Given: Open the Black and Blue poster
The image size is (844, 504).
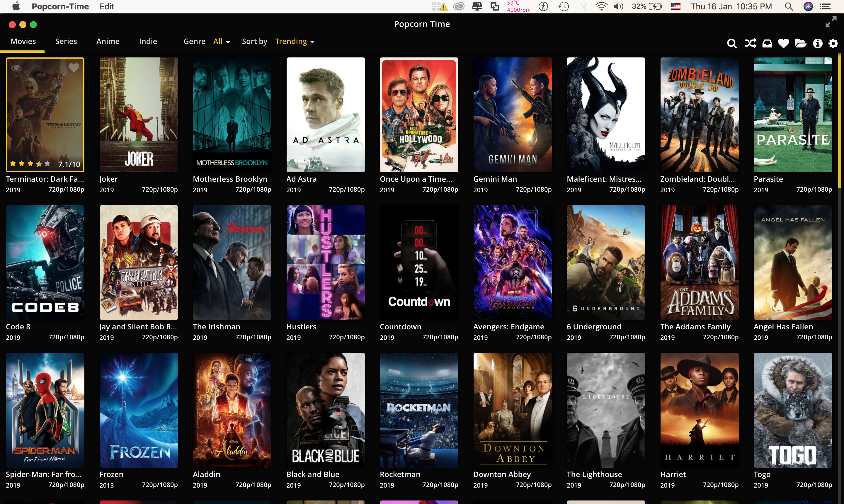Looking at the screenshot, I should [325, 410].
